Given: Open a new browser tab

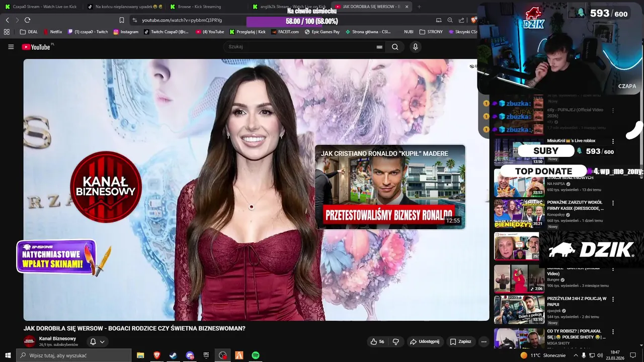Looking at the screenshot, I should (419, 7).
